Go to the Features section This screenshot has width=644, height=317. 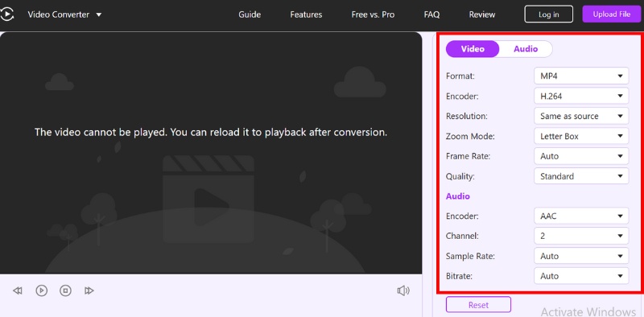(306, 14)
